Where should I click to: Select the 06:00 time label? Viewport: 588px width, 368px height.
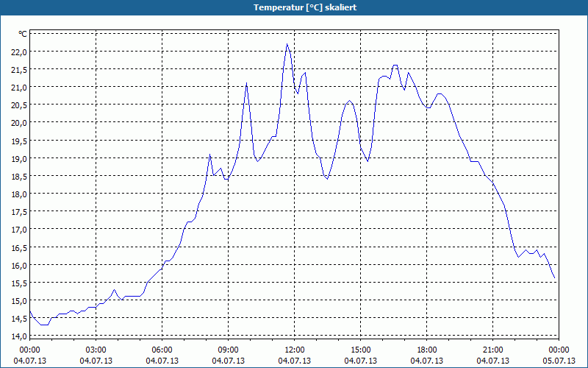click(162, 350)
